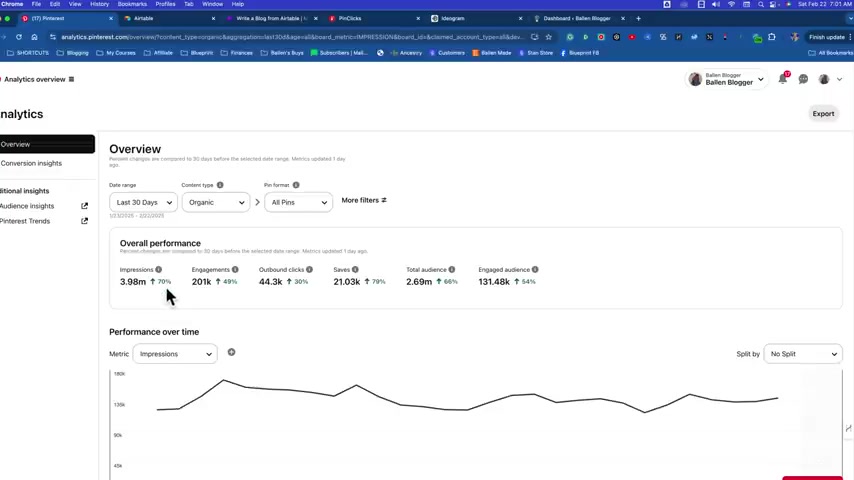Open the Blogging bookmarks folder
Screen dimensions: 854x480
click(72, 53)
